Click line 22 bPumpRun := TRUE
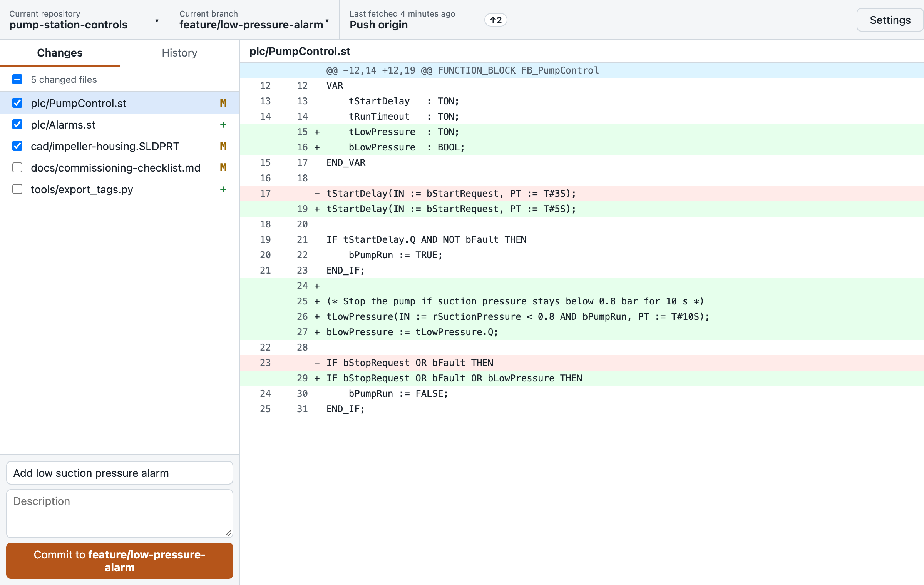This screenshot has width=924, height=585. tap(582, 255)
